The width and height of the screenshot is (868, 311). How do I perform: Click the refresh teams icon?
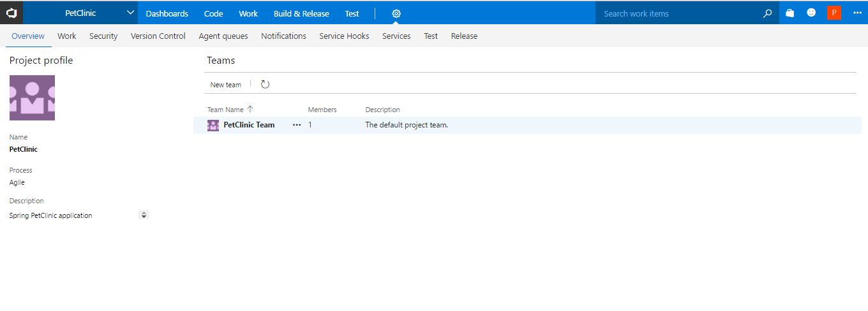tap(266, 84)
